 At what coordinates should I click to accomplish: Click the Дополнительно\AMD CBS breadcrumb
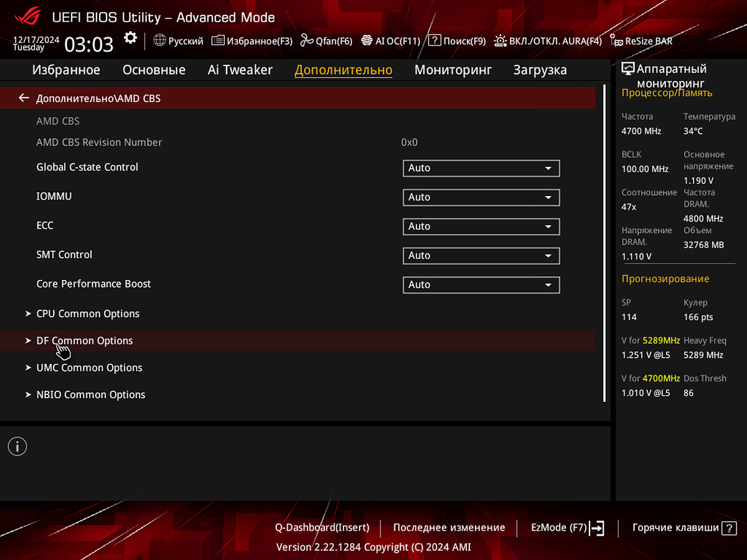98,98
